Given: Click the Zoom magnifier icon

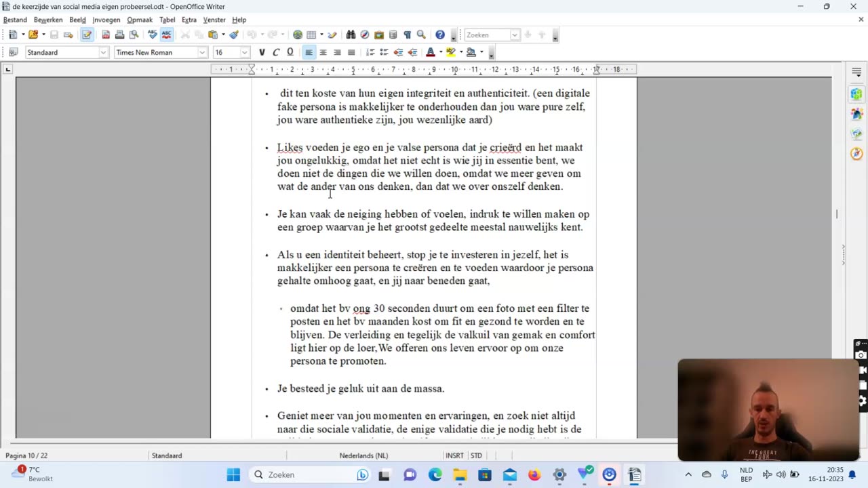Looking at the screenshot, I should 421,35.
